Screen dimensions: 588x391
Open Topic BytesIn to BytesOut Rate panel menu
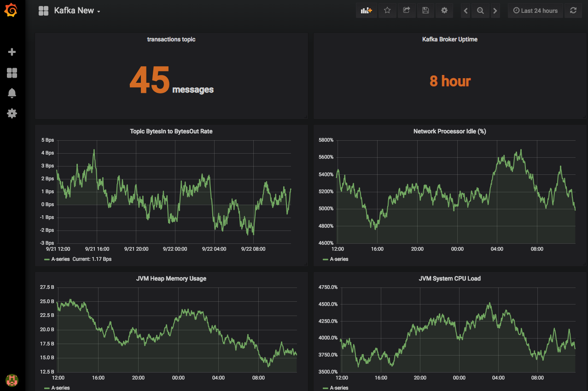(x=171, y=132)
